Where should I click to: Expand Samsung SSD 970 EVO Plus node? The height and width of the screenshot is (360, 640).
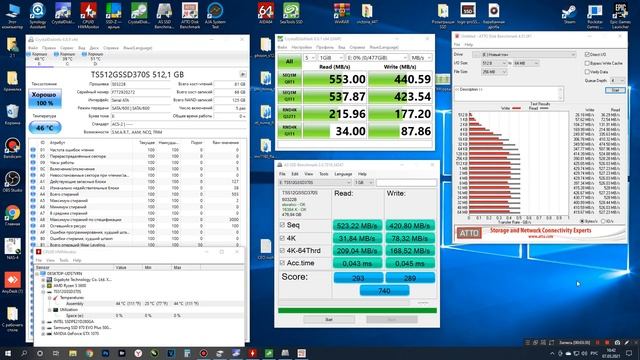point(43,328)
